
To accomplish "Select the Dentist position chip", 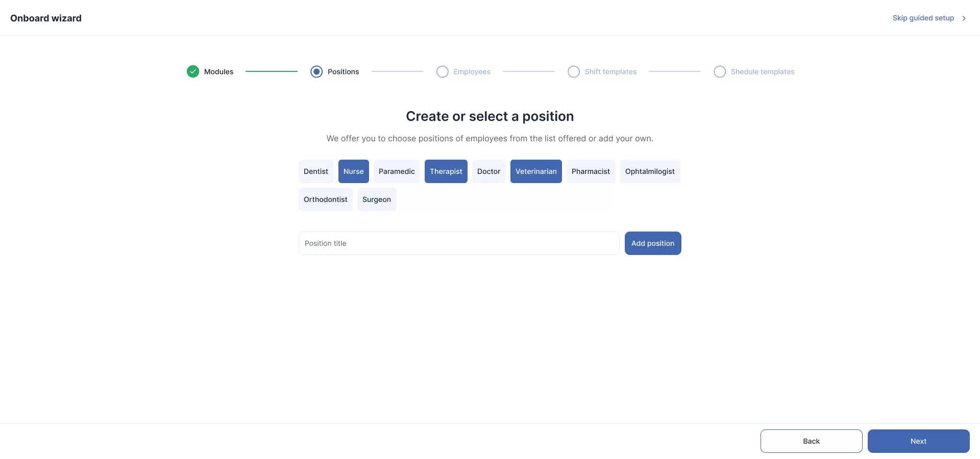I will point(316,171).
